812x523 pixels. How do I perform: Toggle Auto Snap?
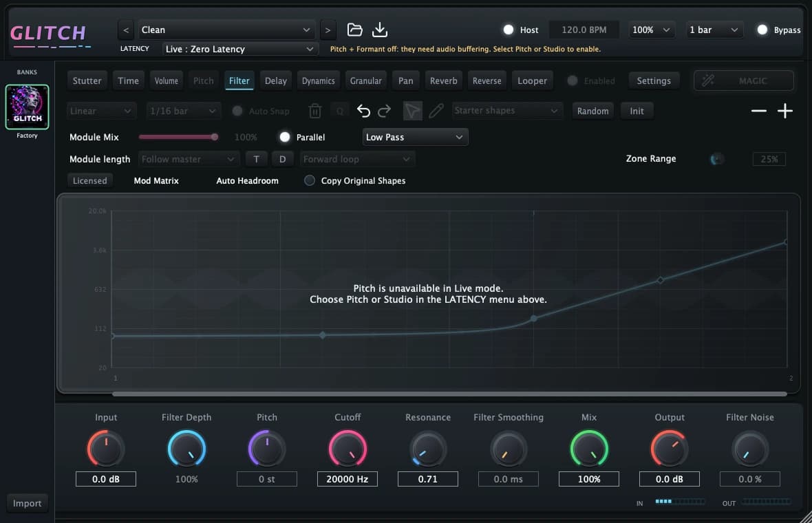click(x=237, y=111)
